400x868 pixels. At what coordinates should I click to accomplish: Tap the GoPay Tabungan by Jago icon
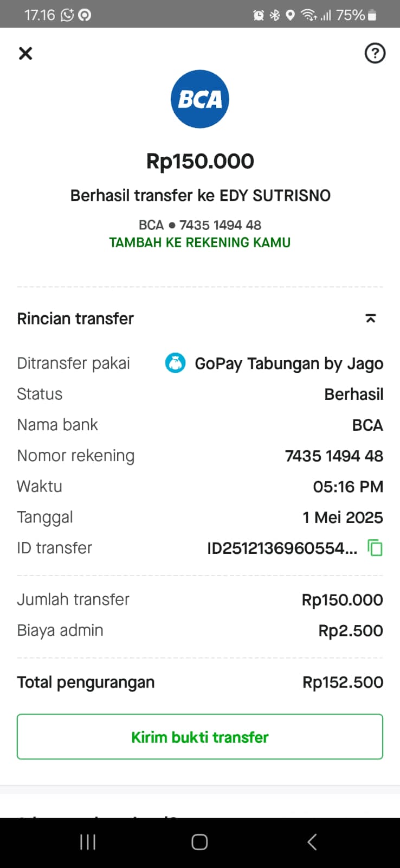tap(175, 363)
